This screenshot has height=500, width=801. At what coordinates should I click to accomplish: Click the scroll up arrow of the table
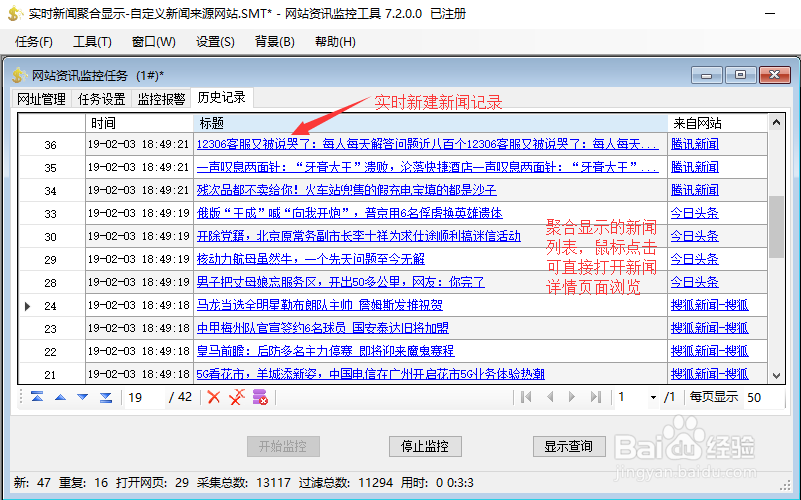tap(776, 122)
